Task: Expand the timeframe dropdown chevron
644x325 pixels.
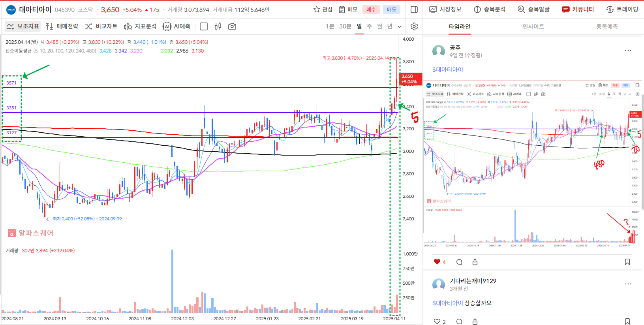Action: (x=400, y=27)
